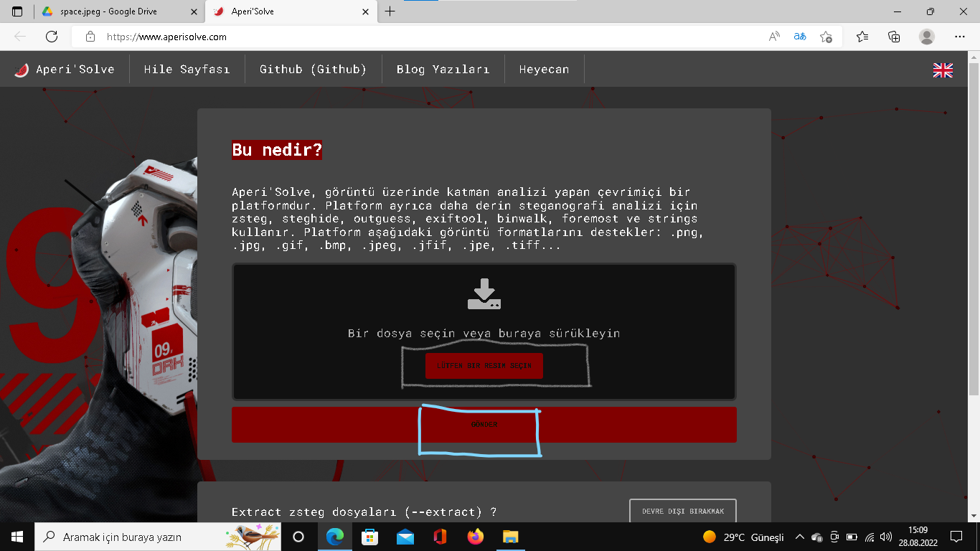Image resolution: width=980 pixels, height=551 pixels.
Task: Open the Windows Start menu
Action: (x=17, y=537)
